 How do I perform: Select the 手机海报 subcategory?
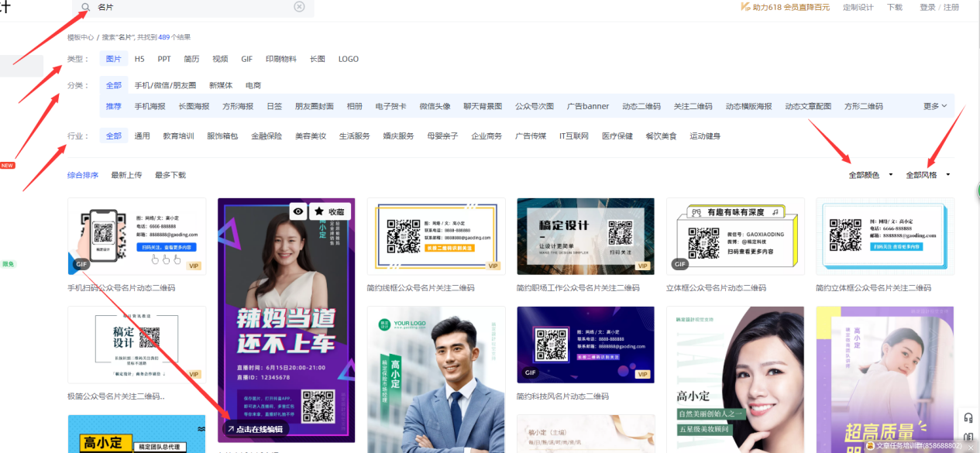(x=150, y=106)
